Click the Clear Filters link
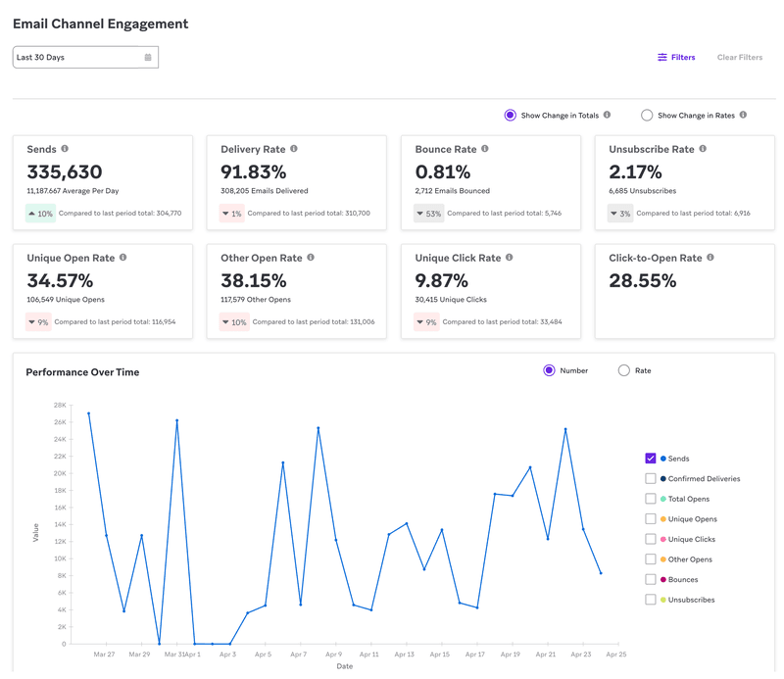 (x=740, y=57)
